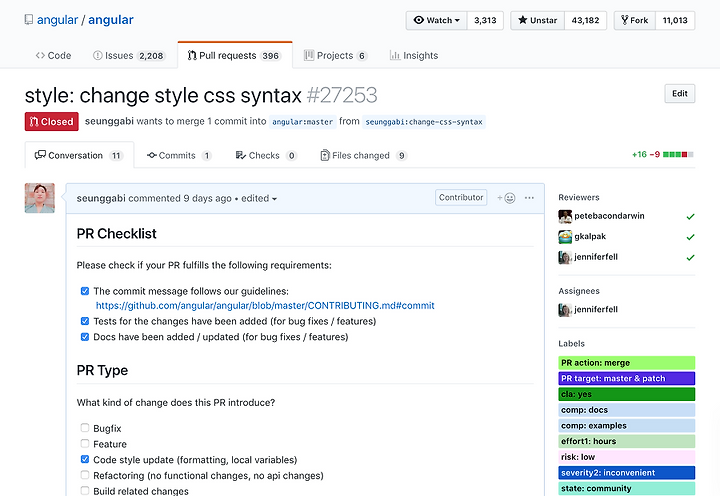Toggle Tests have been added checkbox

coord(85,321)
